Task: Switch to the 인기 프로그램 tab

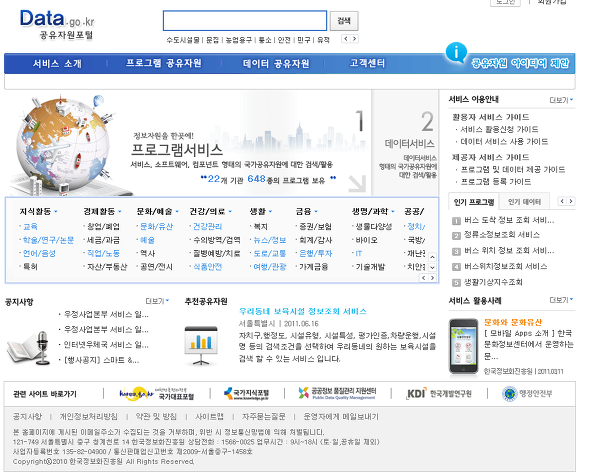Action: (x=474, y=202)
